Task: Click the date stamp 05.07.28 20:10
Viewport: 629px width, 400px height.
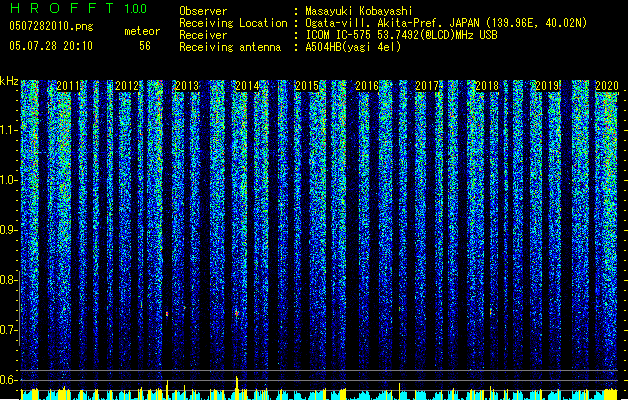Action: click(51, 46)
